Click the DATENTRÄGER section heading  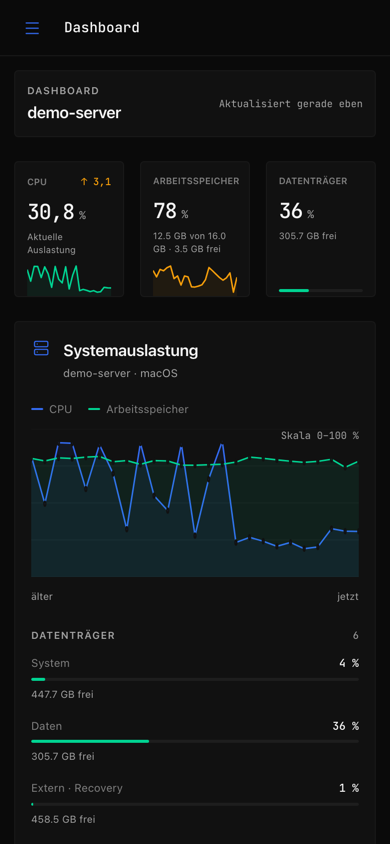73,636
